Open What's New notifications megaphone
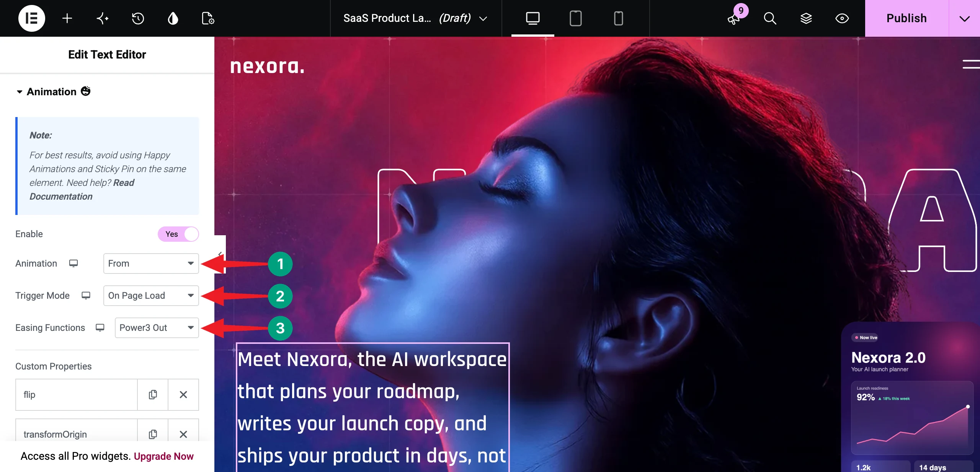Image resolution: width=980 pixels, height=472 pixels. pyautogui.click(x=734, y=18)
